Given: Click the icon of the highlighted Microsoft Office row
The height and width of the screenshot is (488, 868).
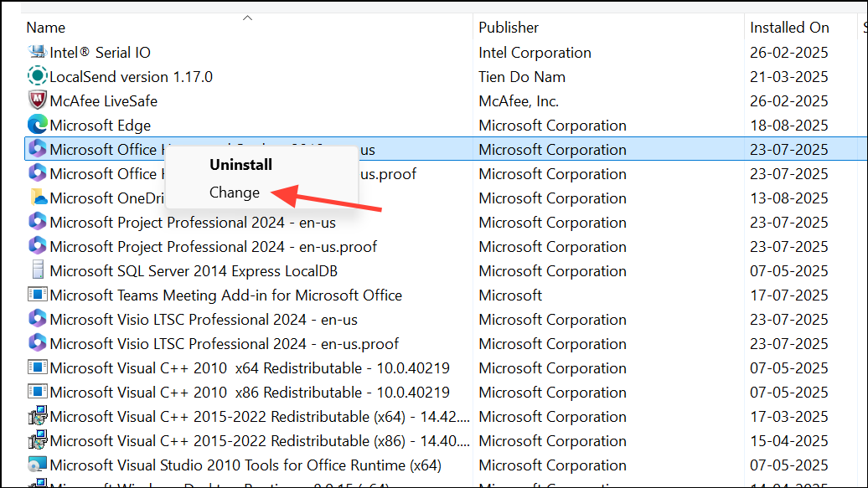Looking at the screenshot, I should coord(37,149).
